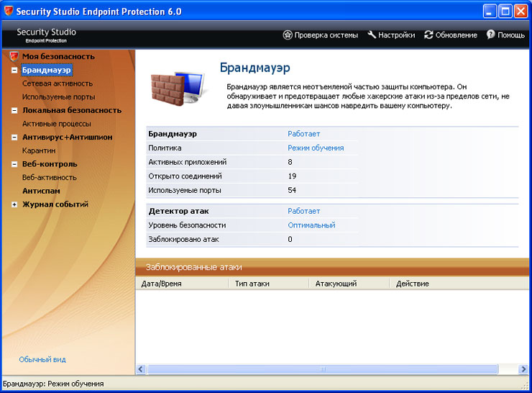Click the refresh arrows icon for Обновление

pos(428,35)
